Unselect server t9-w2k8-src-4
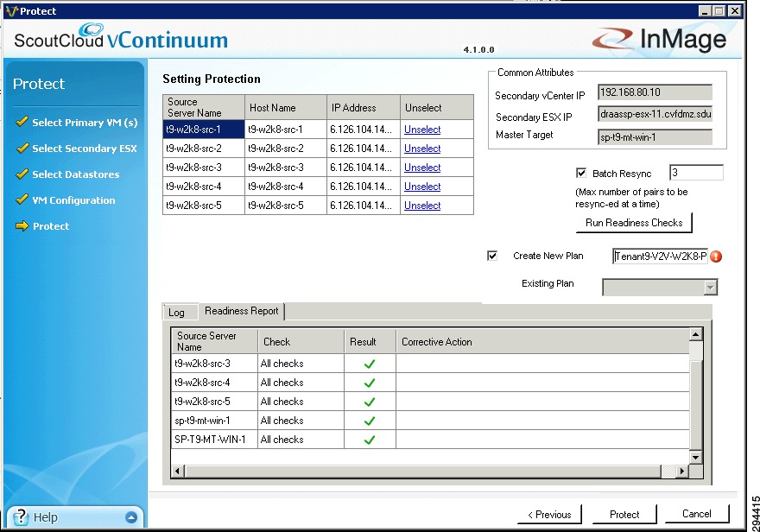This screenshot has width=760, height=532. coord(422,186)
